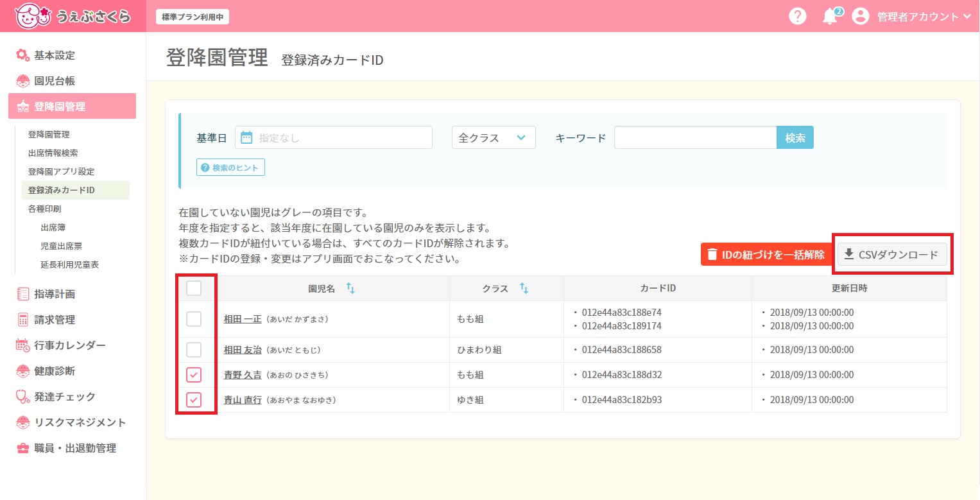The height and width of the screenshot is (500, 980).
Task: Select 登録済みカードID submenu item
Action: click(x=75, y=190)
